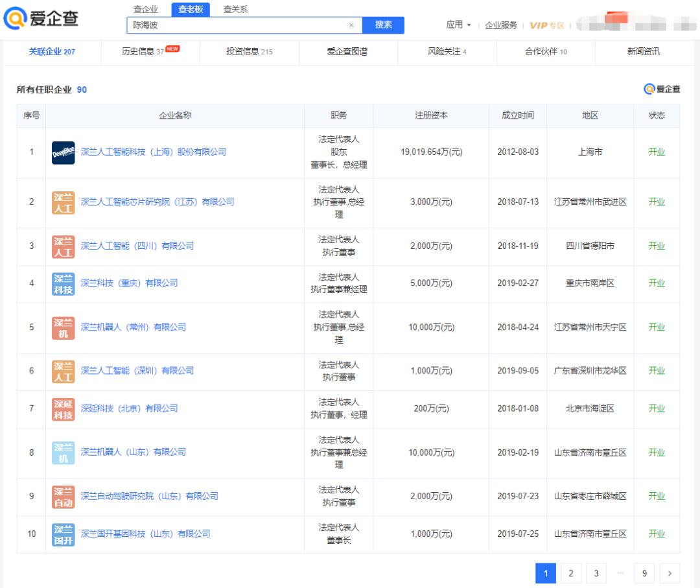Go to next page with the arrow
This screenshot has height=588, width=700.
(x=670, y=573)
